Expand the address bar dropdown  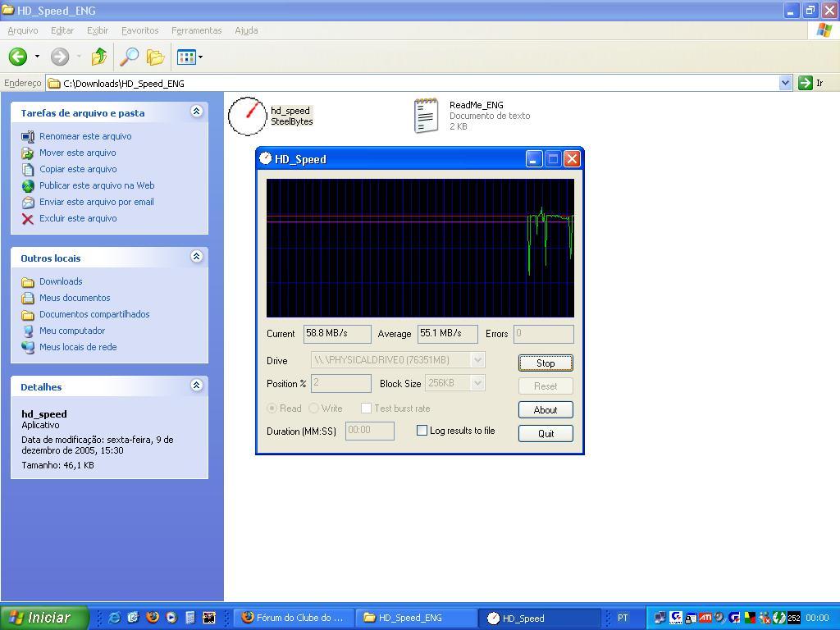pyautogui.click(x=785, y=83)
